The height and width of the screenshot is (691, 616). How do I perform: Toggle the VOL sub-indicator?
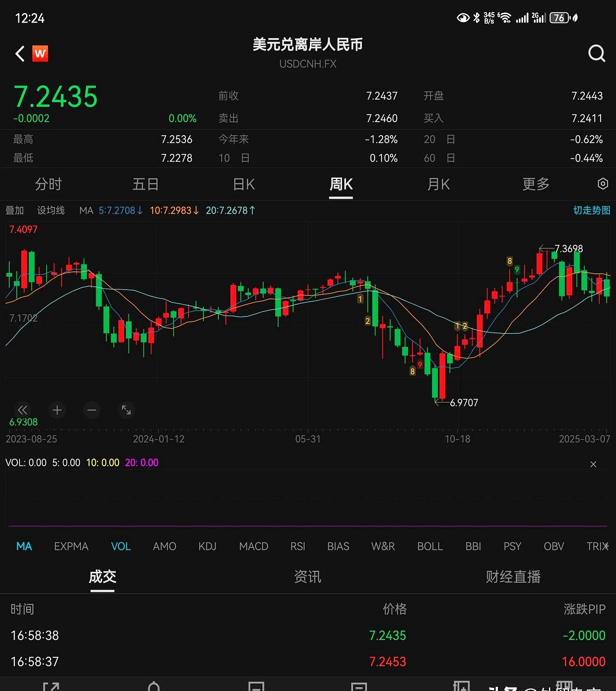click(x=121, y=546)
